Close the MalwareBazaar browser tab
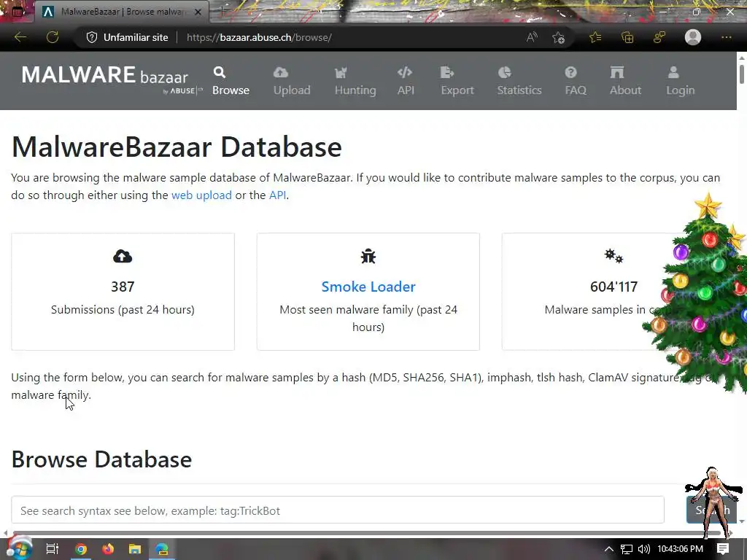Viewport: 747px width, 560px height. tap(198, 12)
